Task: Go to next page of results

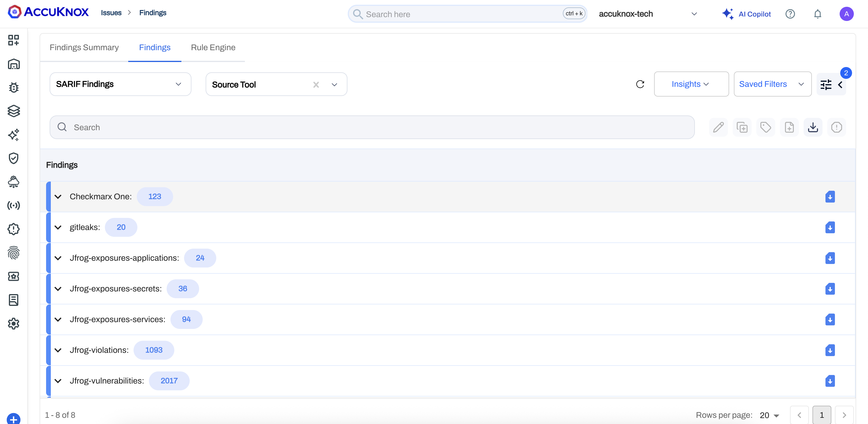Action: [x=844, y=415]
